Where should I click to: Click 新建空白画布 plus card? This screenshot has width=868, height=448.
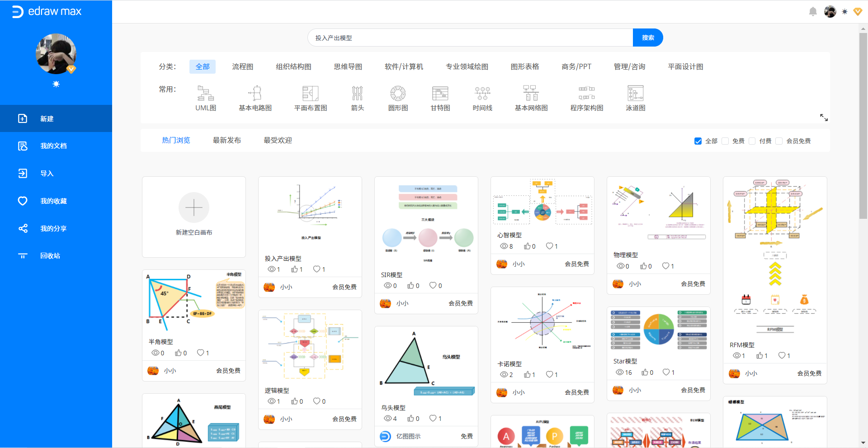194,217
